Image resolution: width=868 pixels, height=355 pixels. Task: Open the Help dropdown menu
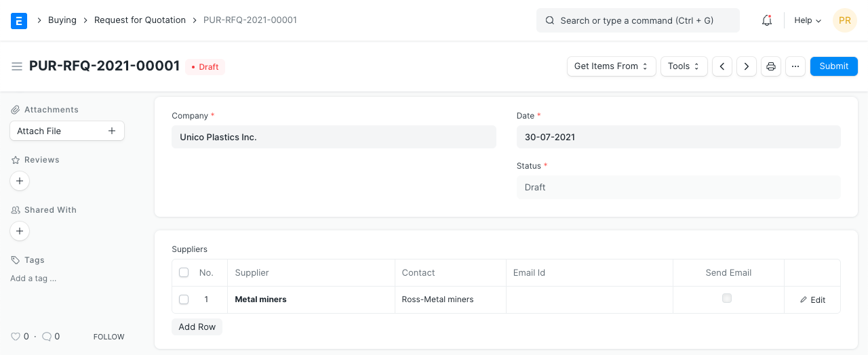(808, 20)
